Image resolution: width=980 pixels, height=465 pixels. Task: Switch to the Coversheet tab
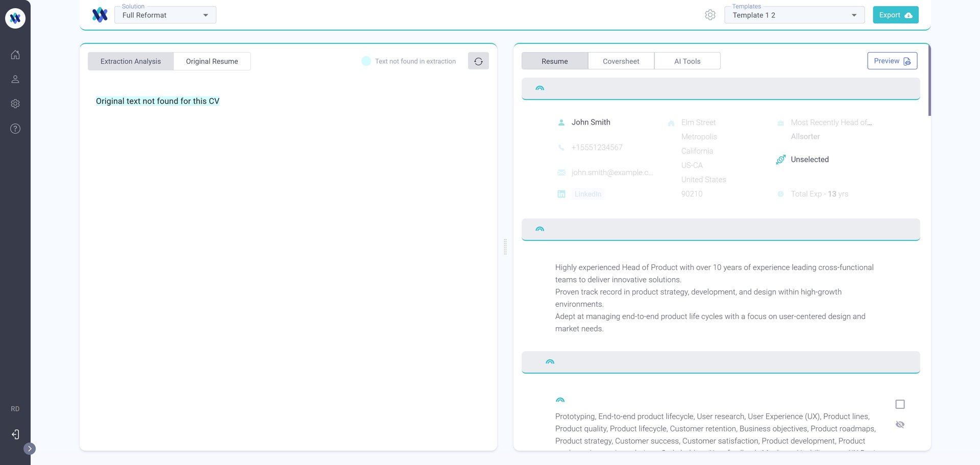[x=621, y=61]
